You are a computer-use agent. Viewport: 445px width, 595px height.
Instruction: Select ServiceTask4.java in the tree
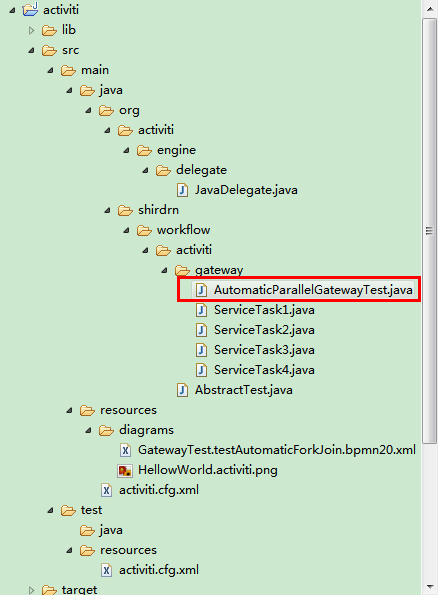point(264,370)
